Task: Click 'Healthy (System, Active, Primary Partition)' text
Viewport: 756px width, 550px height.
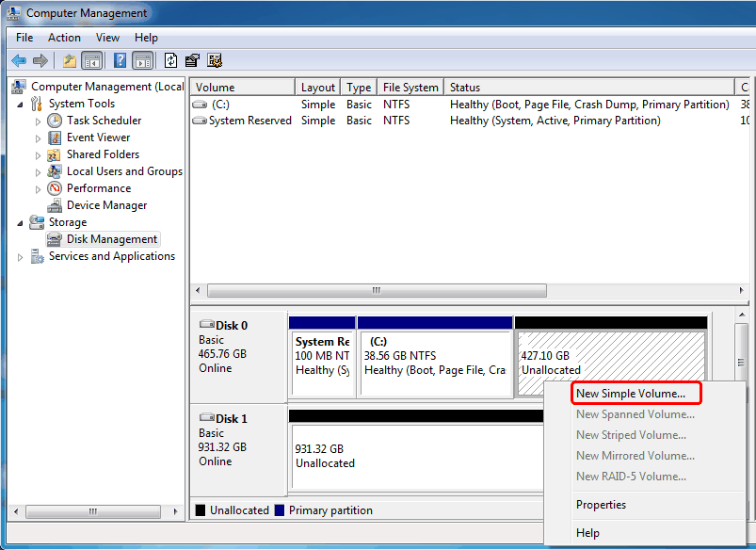Action: point(555,121)
